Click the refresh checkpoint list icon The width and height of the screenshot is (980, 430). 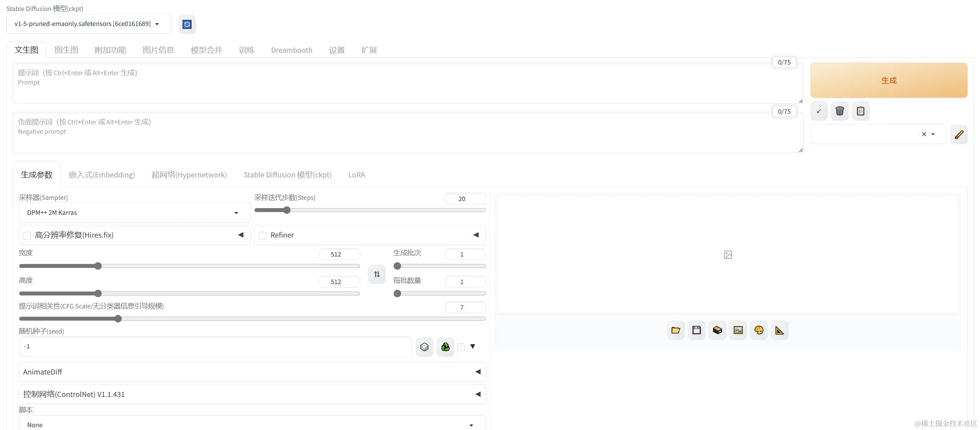(187, 24)
